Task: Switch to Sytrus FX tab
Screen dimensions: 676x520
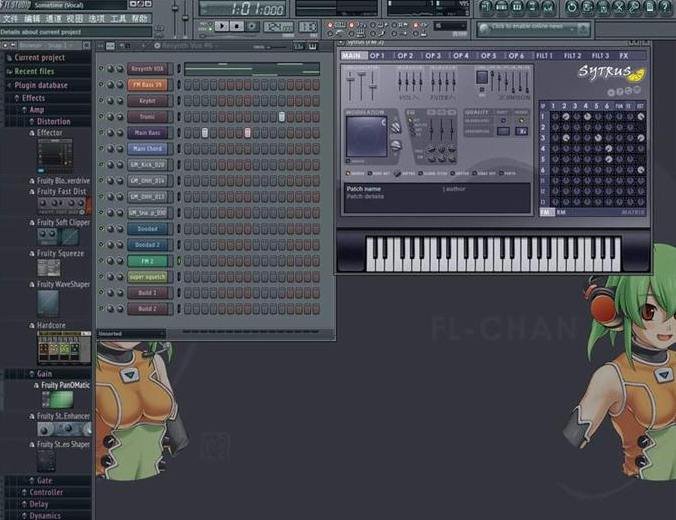Action: click(623, 56)
